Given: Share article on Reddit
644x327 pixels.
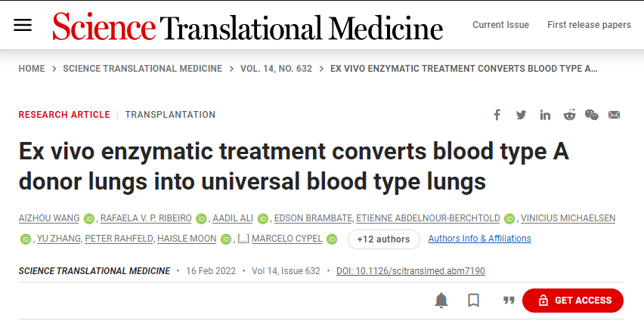Looking at the screenshot, I should point(568,115).
